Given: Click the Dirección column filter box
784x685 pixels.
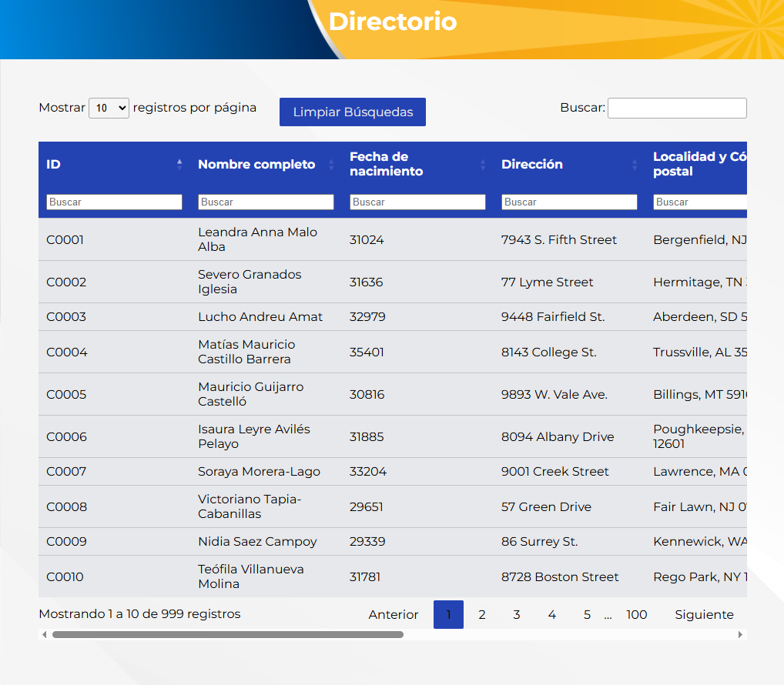Looking at the screenshot, I should (569, 202).
